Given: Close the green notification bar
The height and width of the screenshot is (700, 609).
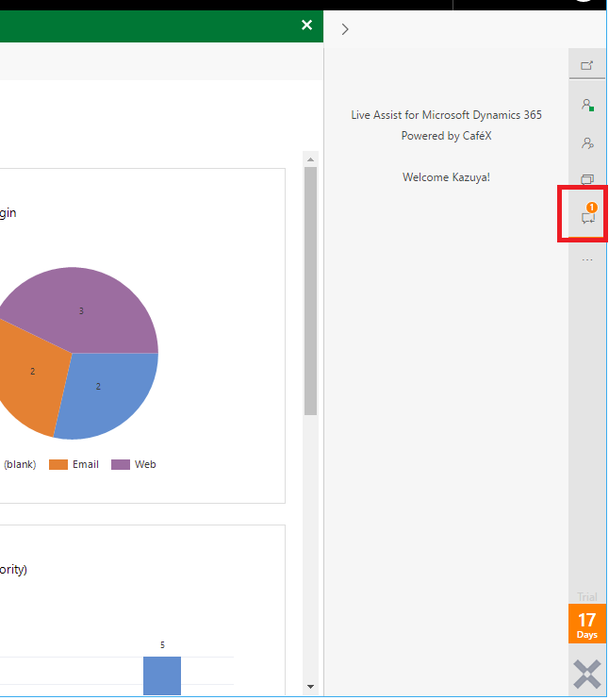Looking at the screenshot, I should pos(307,25).
